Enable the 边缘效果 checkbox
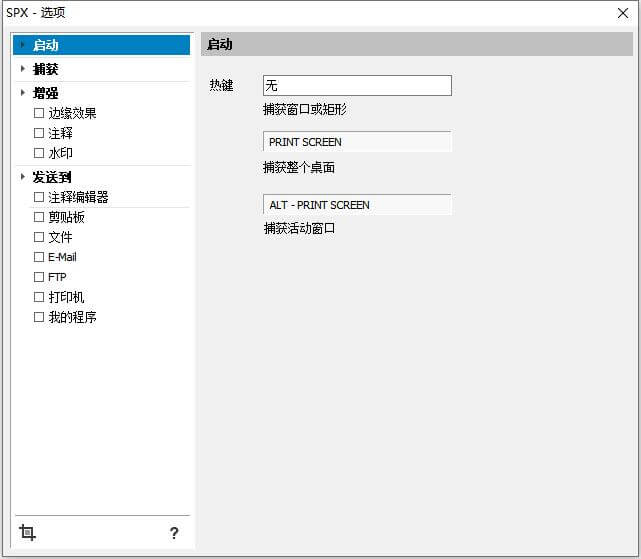The width and height of the screenshot is (641, 559). tap(39, 113)
